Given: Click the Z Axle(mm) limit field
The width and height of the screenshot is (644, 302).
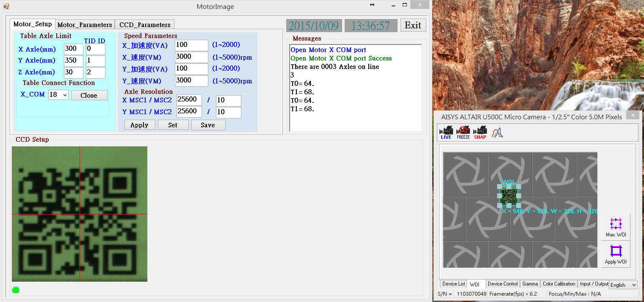Looking at the screenshot, I should [74, 73].
